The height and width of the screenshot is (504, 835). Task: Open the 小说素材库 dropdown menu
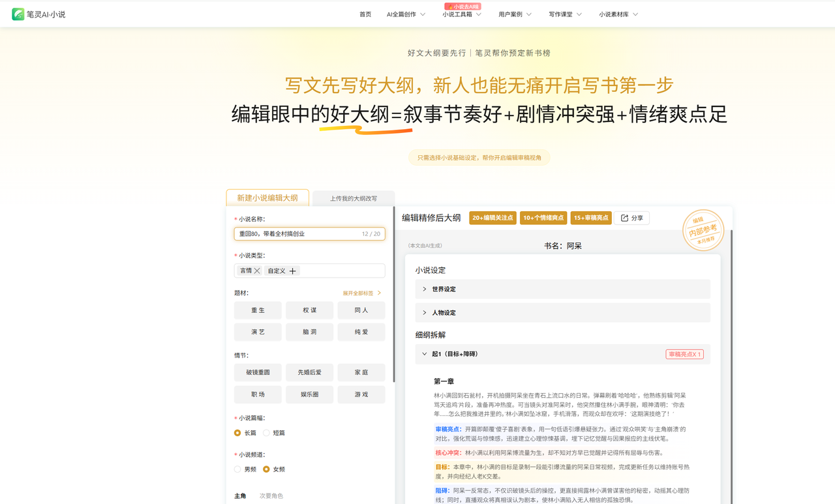[x=618, y=14]
